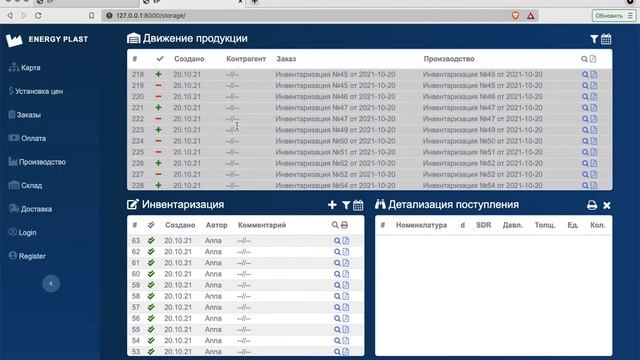Click the Заказ column header
Viewport: 640px width, 360px height.
click(286, 59)
